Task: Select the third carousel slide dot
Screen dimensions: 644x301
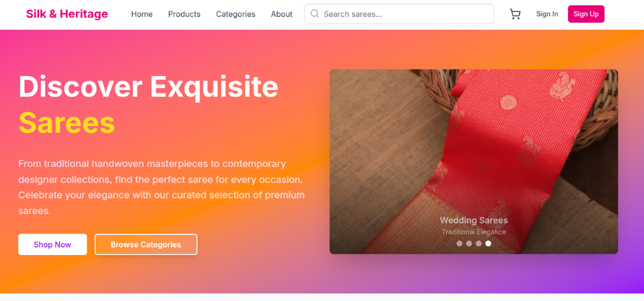Action: 479,244
